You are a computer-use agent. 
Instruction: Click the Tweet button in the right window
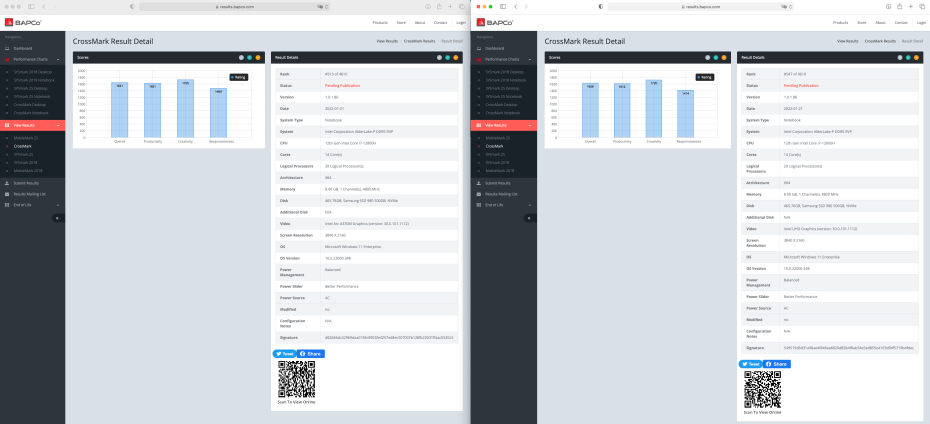(750, 364)
